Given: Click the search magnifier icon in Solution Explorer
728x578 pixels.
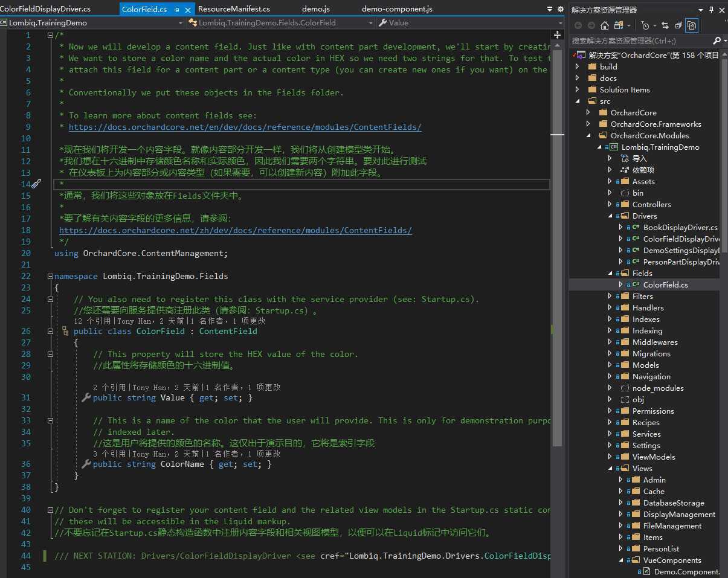Looking at the screenshot, I should click(x=717, y=40).
